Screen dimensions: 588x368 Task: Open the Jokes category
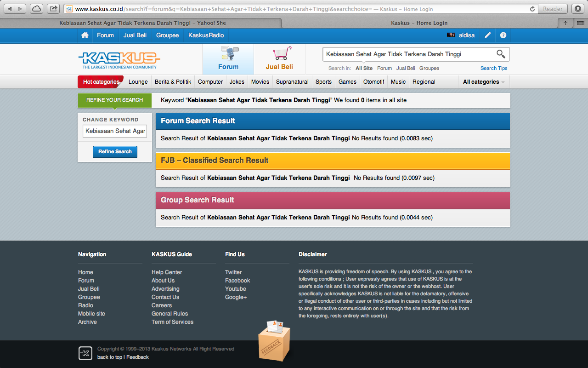pos(237,82)
